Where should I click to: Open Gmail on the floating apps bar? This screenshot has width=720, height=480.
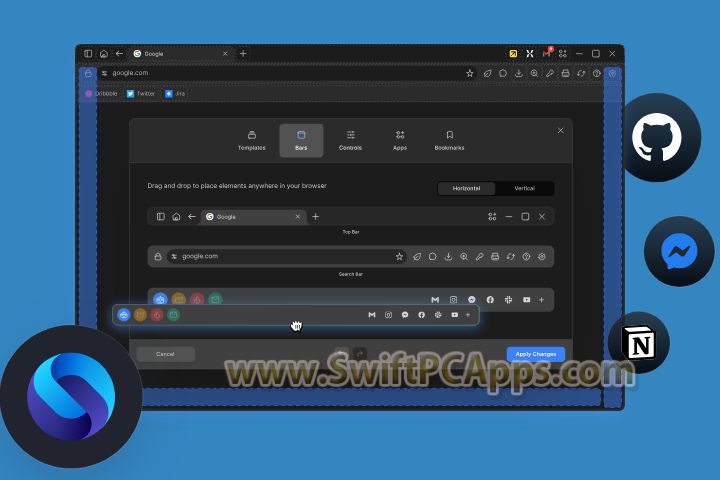tap(372, 315)
